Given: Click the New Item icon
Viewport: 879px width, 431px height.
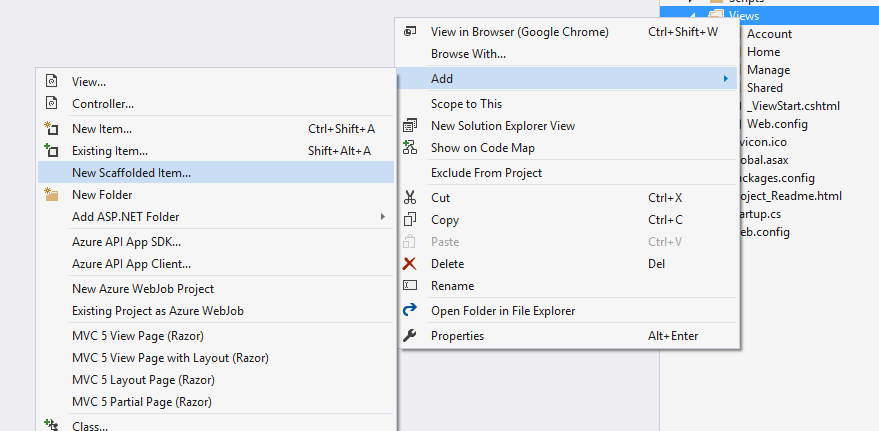Looking at the screenshot, I should (x=52, y=129).
